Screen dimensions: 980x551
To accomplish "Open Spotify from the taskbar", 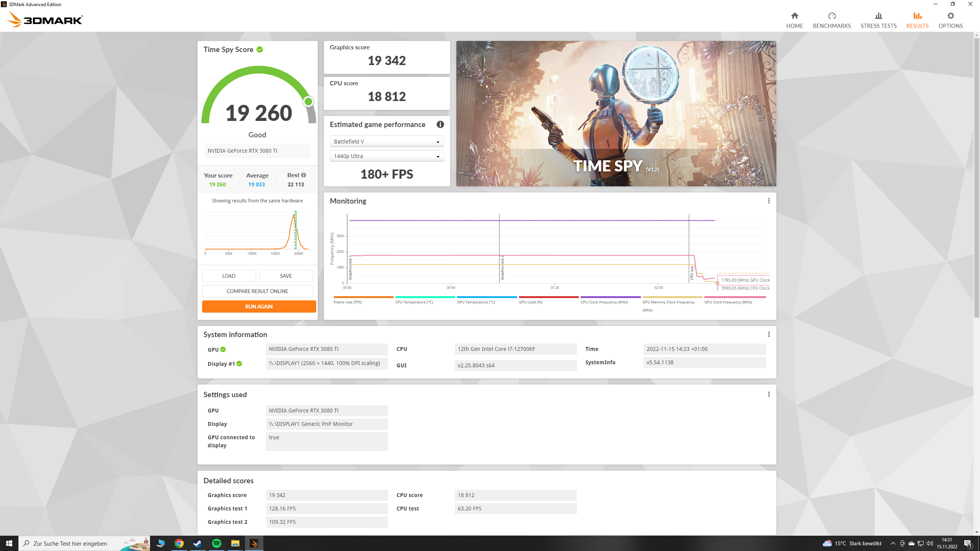I will [x=216, y=543].
